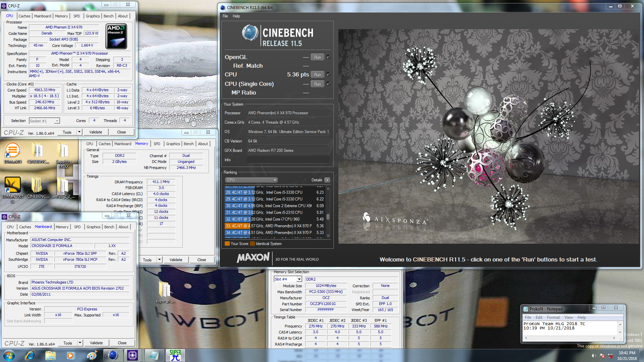
Task: Click Validate in the CPU-Z Mainboard window
Action: [x=96, y=343]
